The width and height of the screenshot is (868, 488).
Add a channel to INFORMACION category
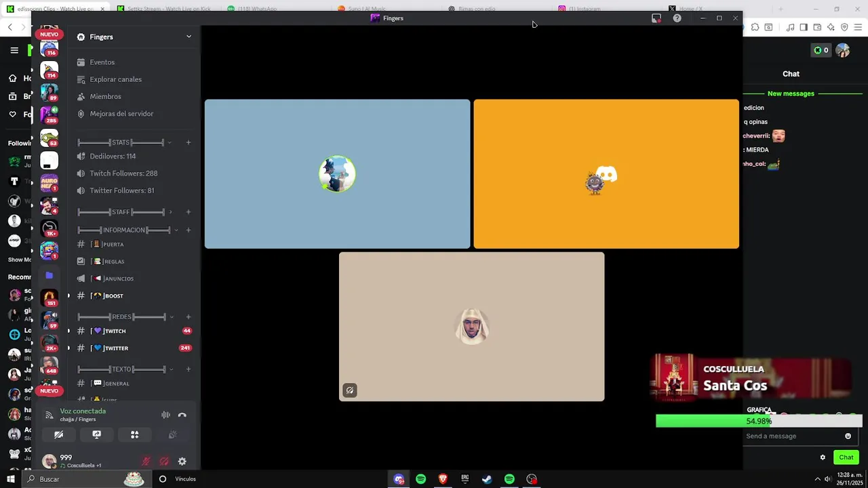coord(189,230)
